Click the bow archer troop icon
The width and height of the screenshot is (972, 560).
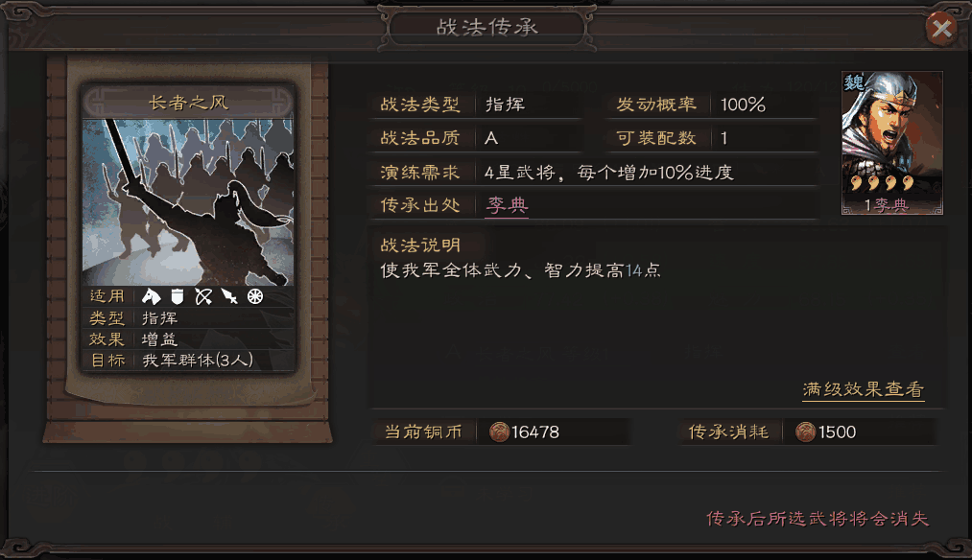pyautogui.click(x=203, y=296)
